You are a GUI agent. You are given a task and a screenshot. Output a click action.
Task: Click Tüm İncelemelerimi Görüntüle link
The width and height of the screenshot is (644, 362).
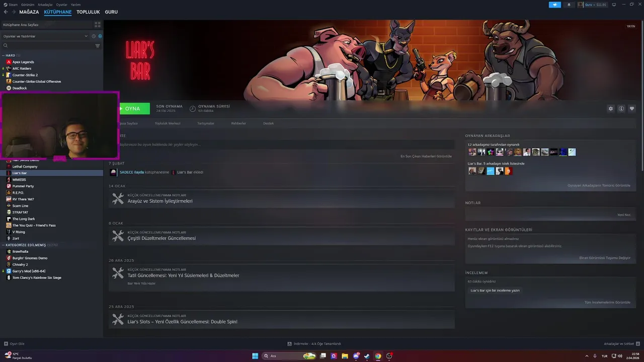pyautogui.click(x=607, y=302)
